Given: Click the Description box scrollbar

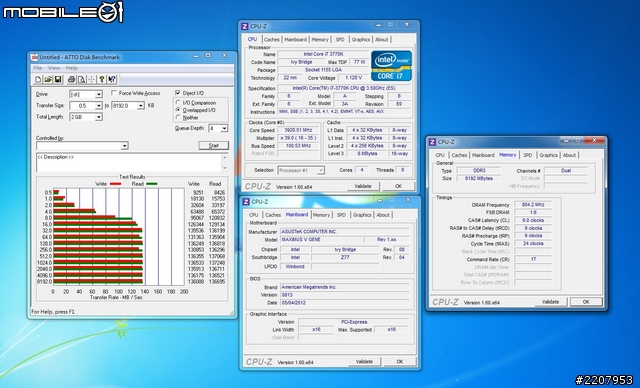Looking at the screenshot, I should point(224,163).
